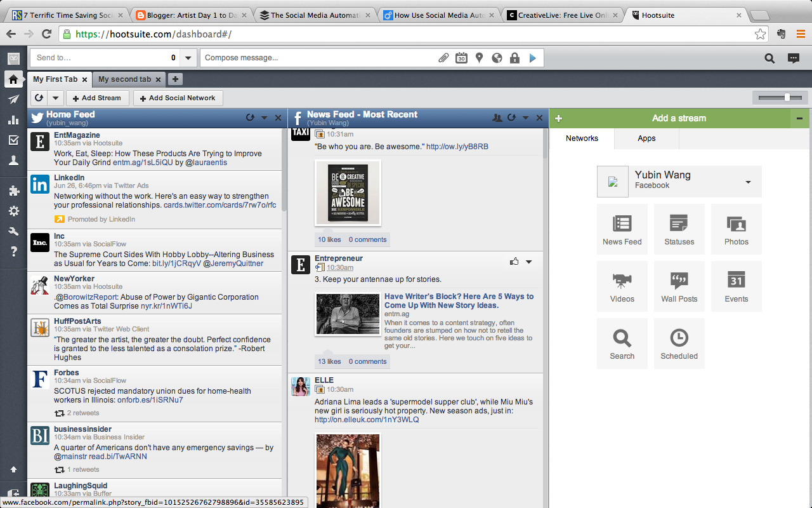Refresh the News Feed stream

(x=511, y=117)
